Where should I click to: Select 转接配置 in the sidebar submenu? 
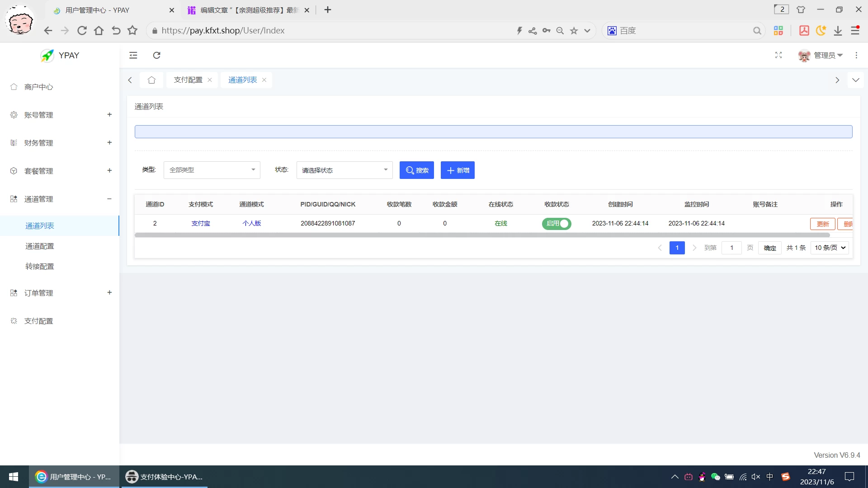pos(60,266)
